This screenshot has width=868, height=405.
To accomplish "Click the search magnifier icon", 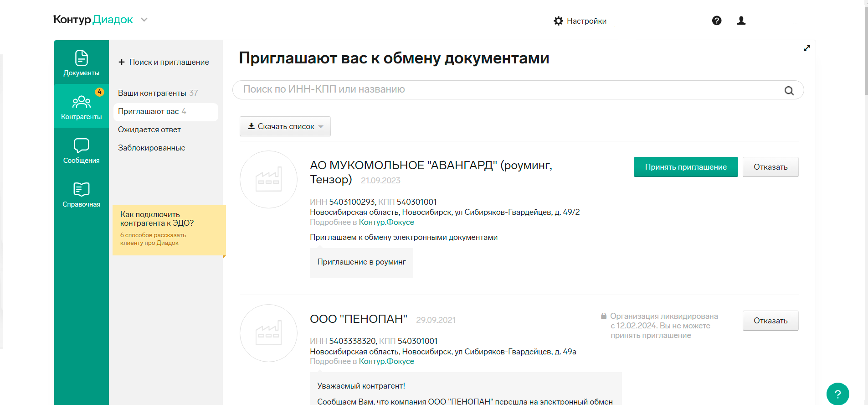I will (789, 90).
